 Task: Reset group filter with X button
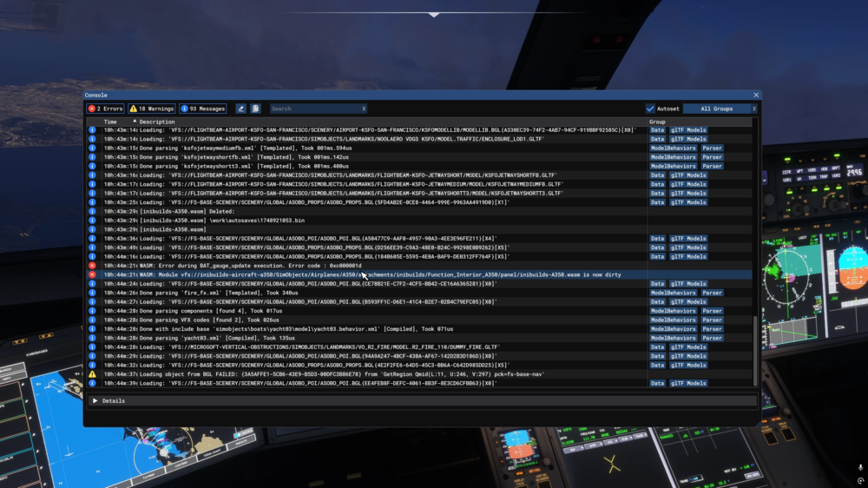(754, 109)
